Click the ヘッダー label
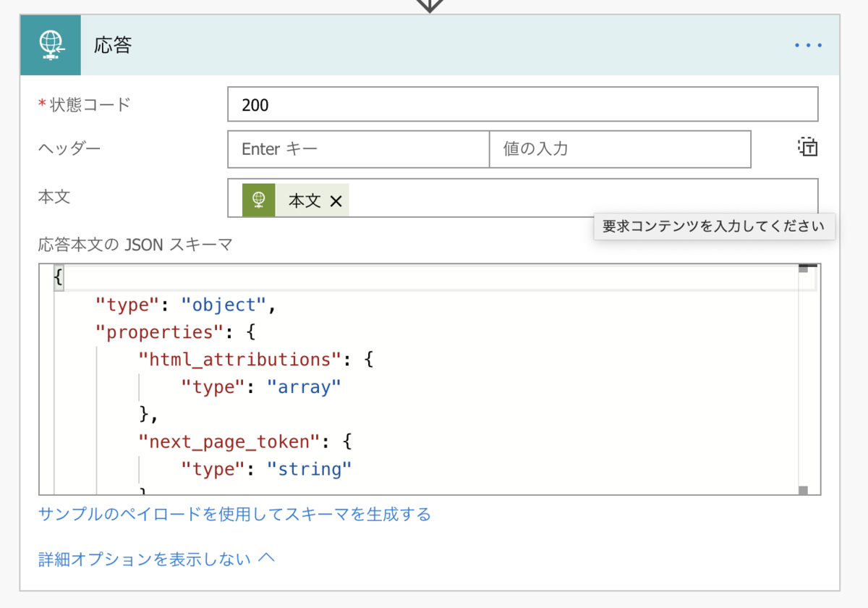Screen dimensions: 868x608 coord(69,148)
